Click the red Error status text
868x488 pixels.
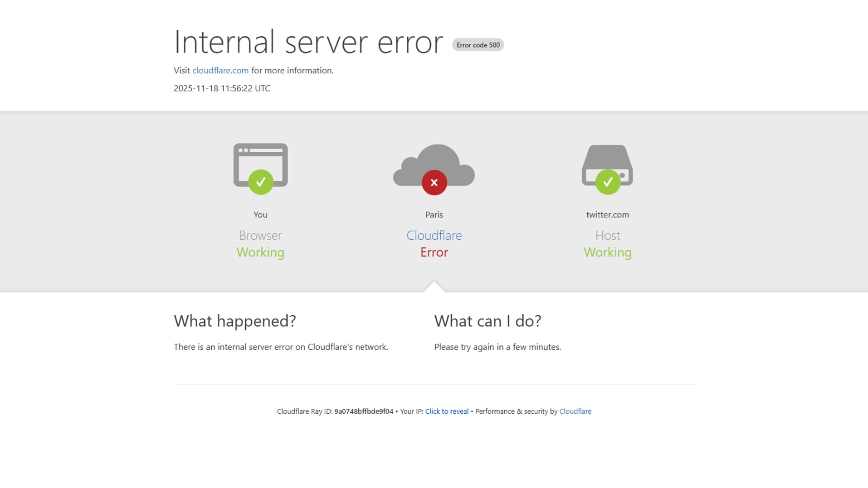pos(434,252)
